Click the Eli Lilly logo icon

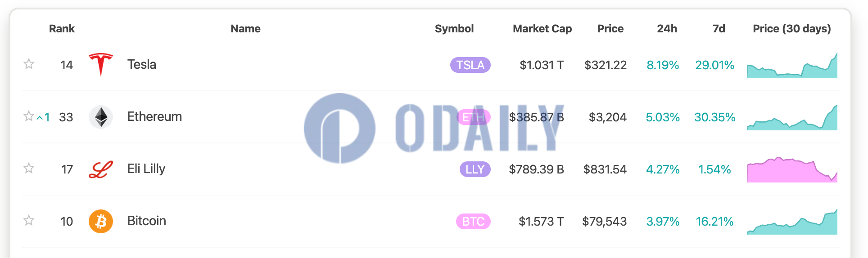(x=101, y=169)
